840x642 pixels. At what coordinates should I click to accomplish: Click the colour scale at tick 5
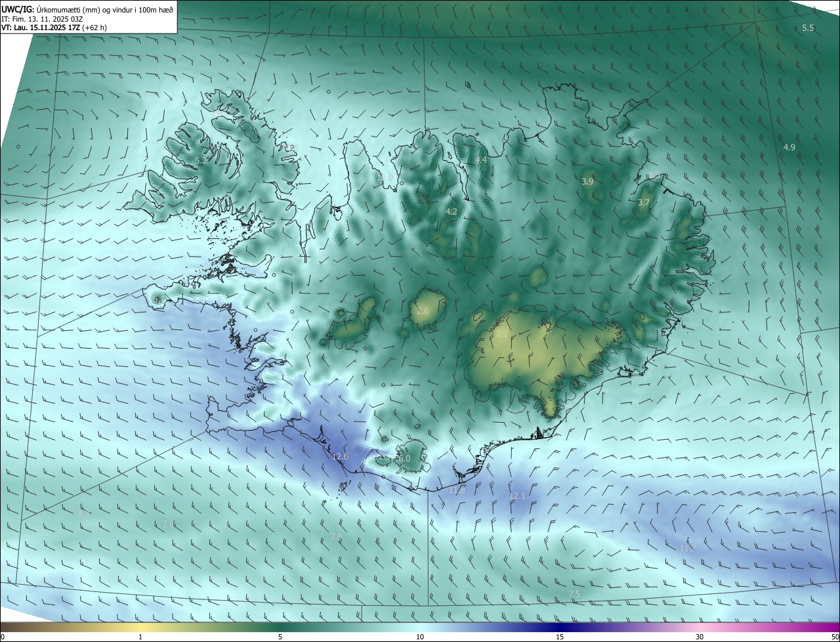(x=280, y=637)
